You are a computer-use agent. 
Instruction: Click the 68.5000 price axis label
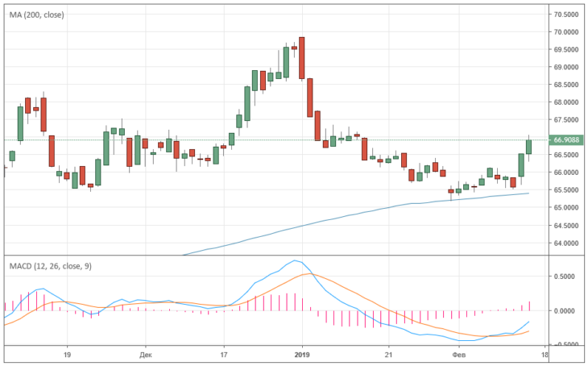click(x=566, y=85)
